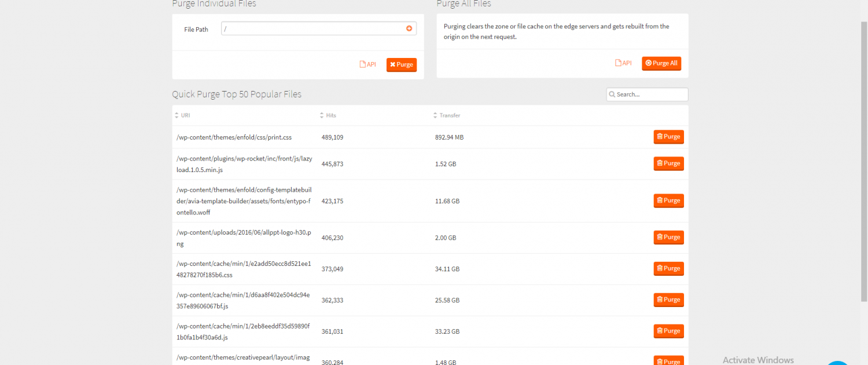Purge the creativepearl layout image file

click(x=668, y=360)
